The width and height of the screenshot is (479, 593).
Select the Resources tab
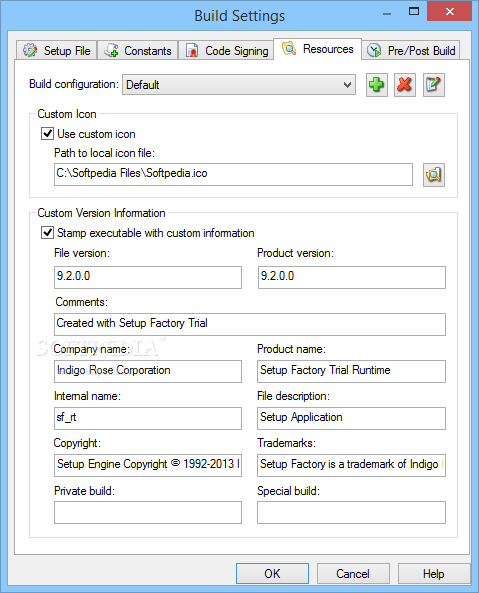(317, 49)
